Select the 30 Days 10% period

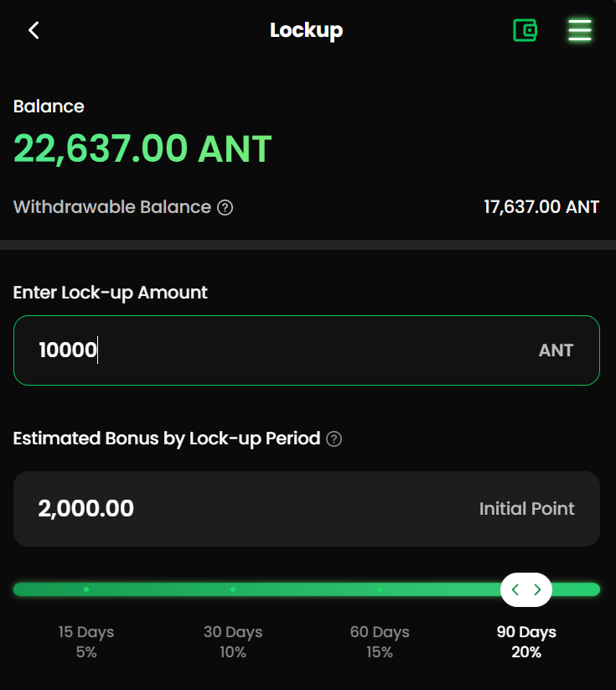tap(233, 641)
